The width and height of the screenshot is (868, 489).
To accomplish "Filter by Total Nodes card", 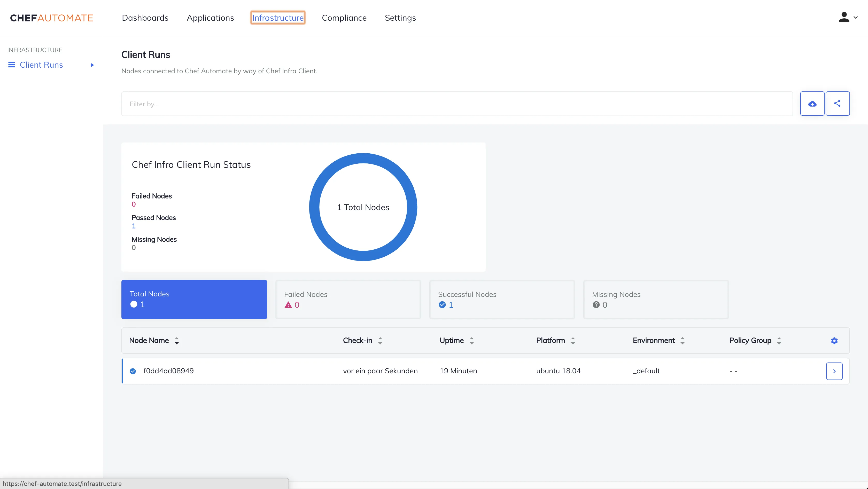I will [194, 299].
